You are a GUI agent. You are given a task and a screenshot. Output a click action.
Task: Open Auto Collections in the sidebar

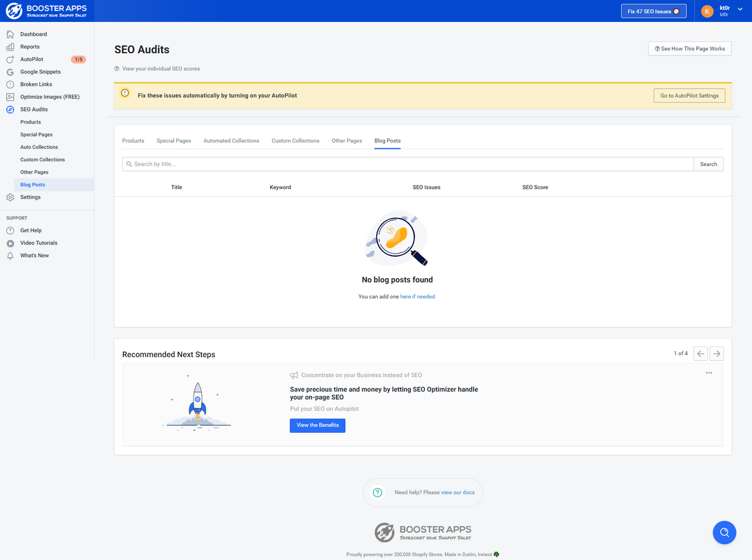point(39,147)
